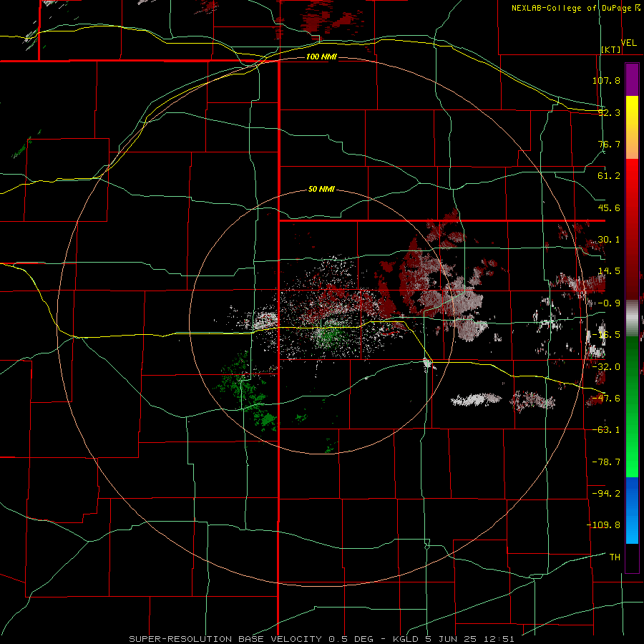Screen dimensions: 644x644
Task: Click the yellow-orange segment of velocity color bar
Action: click(x=632, y=127)
